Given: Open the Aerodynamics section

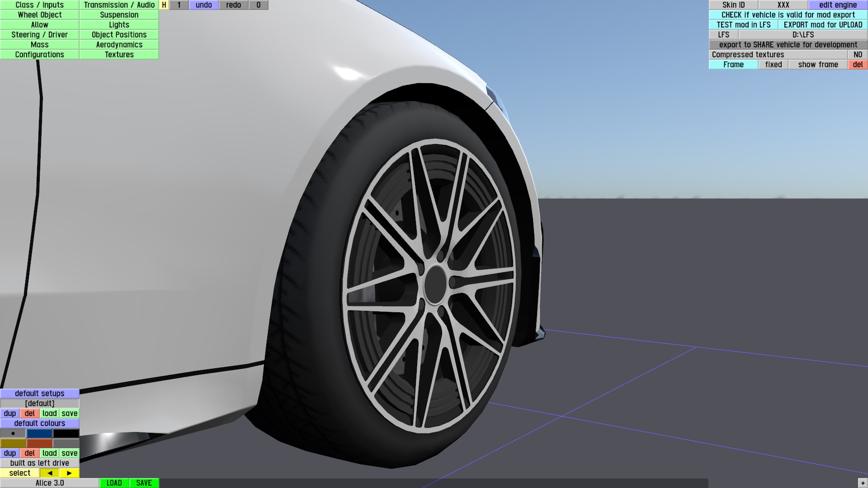Looking at the screenshot, I should pyautogui.click(x=119, y=45).
